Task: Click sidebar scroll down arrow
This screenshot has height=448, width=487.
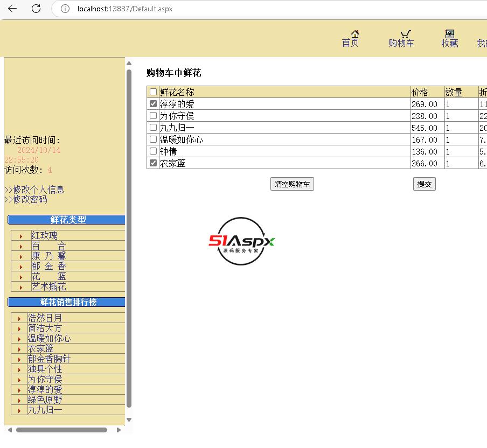Action: point(129,419)
